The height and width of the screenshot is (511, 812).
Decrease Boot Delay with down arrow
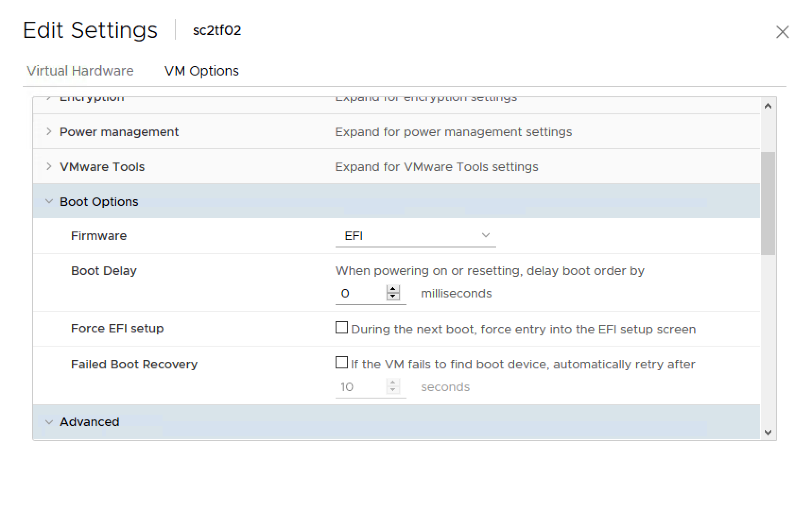pos(393,298)
